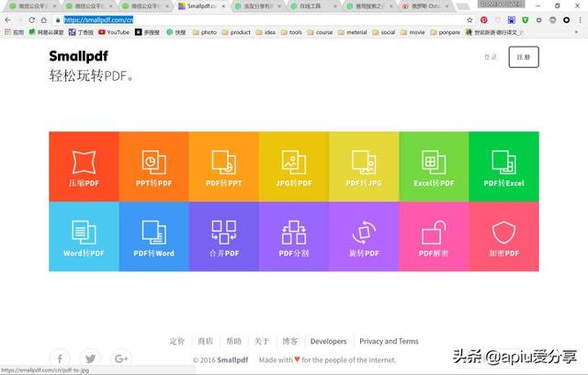Click the address bar with smallpdf.com URL

(263, 20)
